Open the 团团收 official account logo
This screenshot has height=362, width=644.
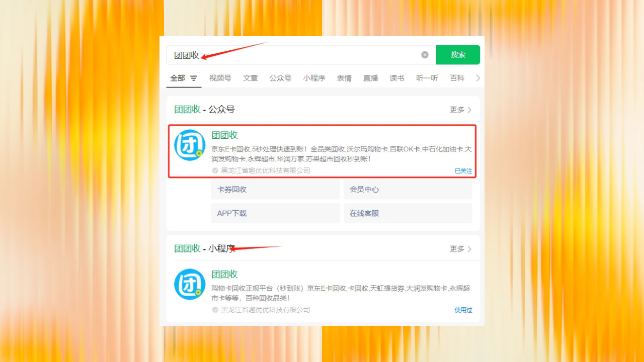click(190, 145)
